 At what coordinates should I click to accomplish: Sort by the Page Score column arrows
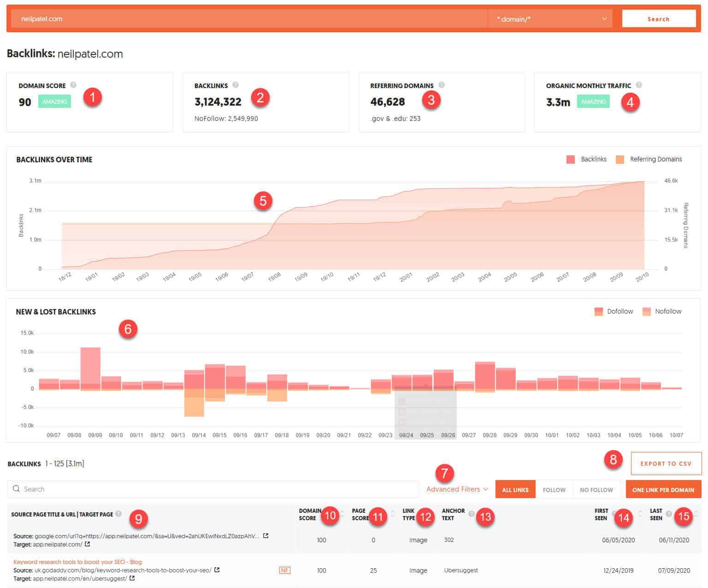click(x=393, y=514)
